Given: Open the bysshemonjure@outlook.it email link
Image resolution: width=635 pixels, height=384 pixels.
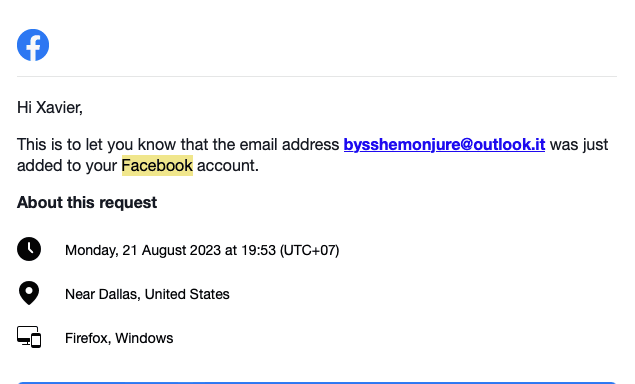Looking at the screenshot, I should pyautogui.click(x=444, y=145).
